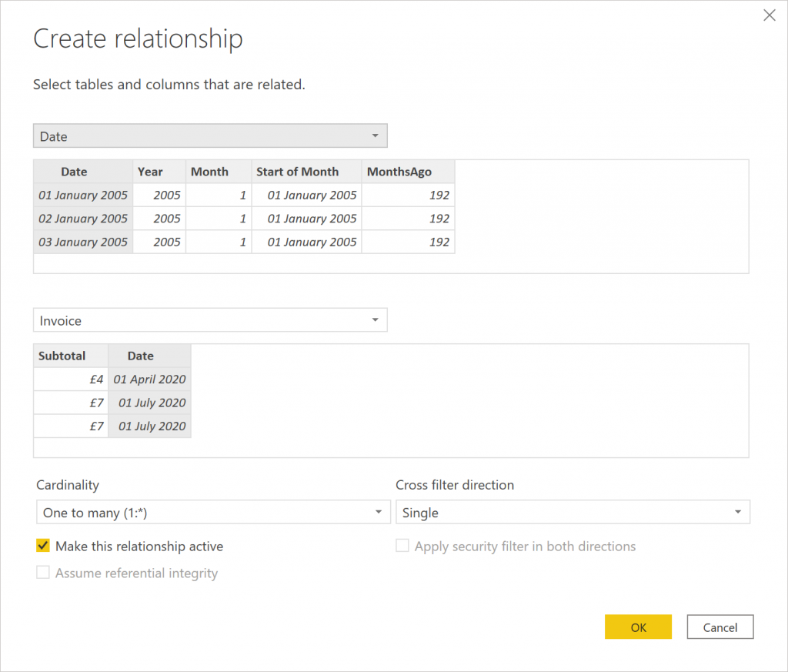The height and width of the screenshot is (672, 788).
Task: Expand the Cross filter direction dropdown
Action: pos(573,512)
